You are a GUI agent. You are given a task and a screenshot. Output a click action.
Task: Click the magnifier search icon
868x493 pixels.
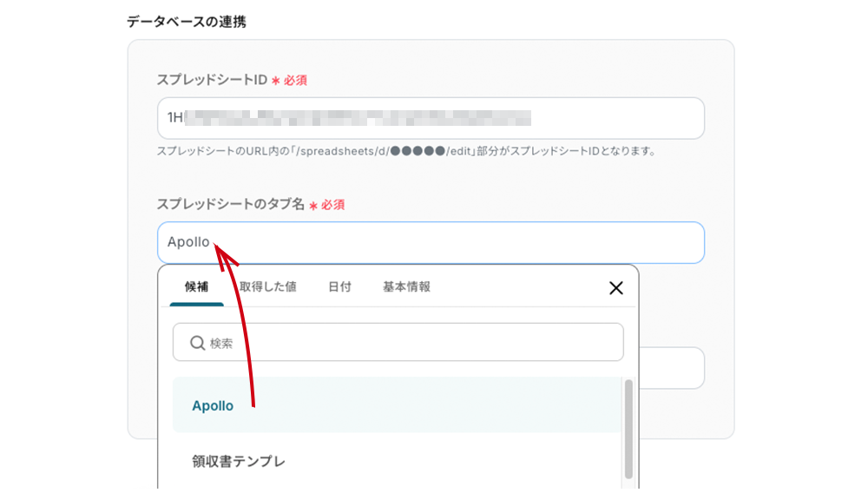tap(198, 343)
